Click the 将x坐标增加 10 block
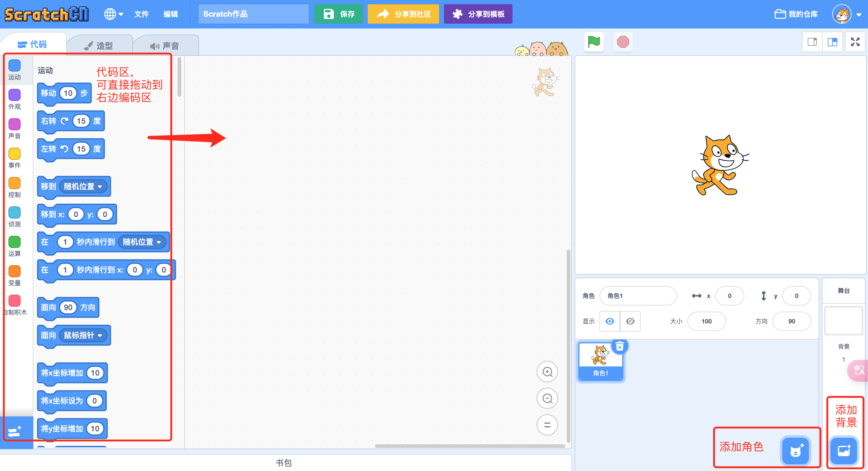868x471 pixels. pyautogui.click(x=72, y=373)
